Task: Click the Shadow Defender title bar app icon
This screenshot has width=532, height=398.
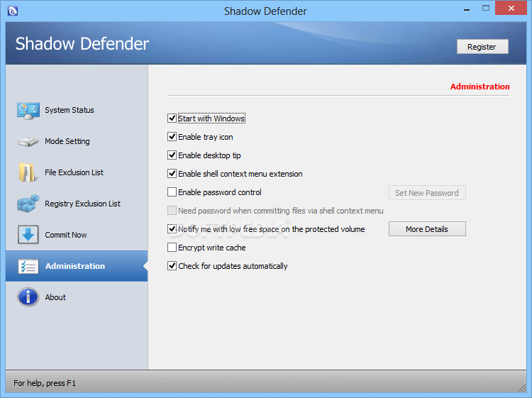Action: click(13, 11)
